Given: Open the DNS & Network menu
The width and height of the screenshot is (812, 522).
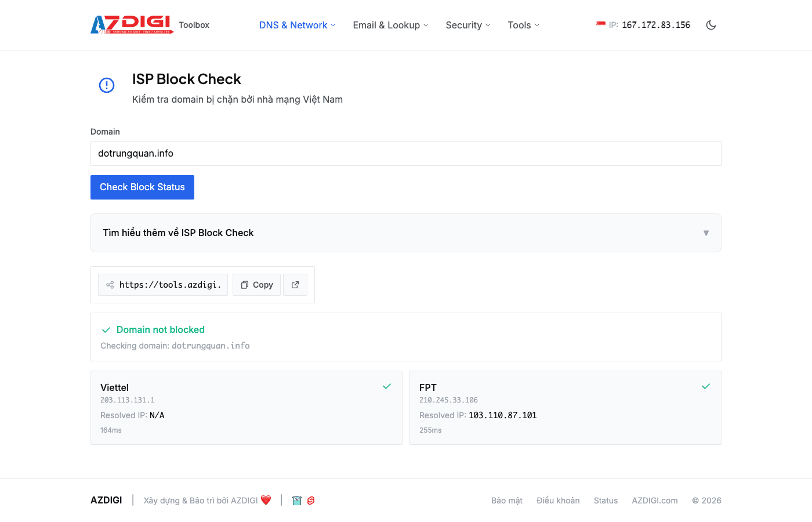Looking at the screenshot, I should click(297, 25).
